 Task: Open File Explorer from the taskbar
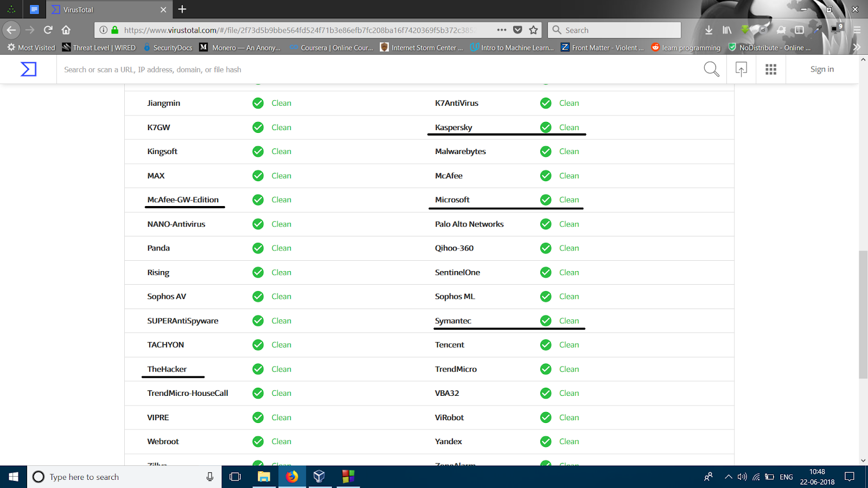pyautogui.click(x=264, y=477)
